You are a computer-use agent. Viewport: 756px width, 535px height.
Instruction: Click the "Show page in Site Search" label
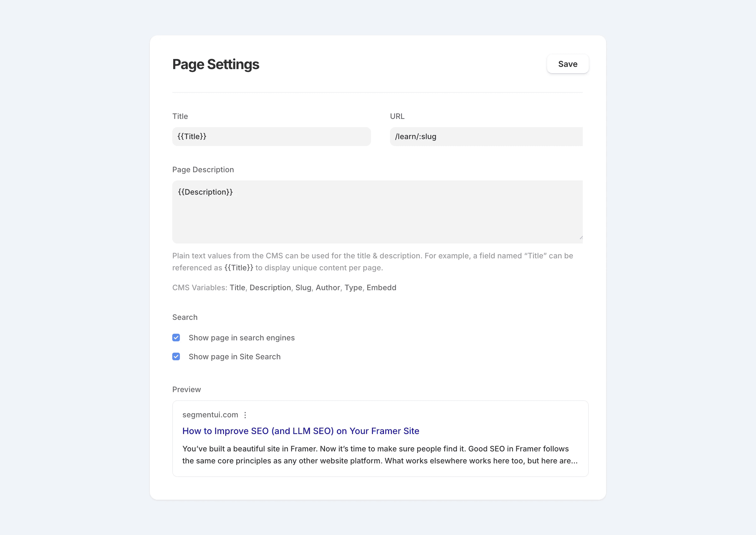(x=234, y=357)
